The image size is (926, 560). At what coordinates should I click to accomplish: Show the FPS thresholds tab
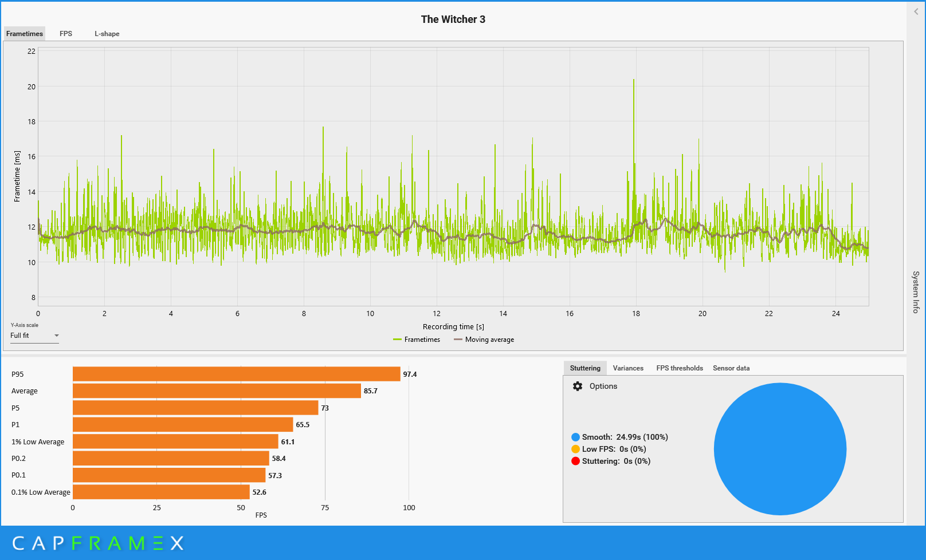click(680, 368)
